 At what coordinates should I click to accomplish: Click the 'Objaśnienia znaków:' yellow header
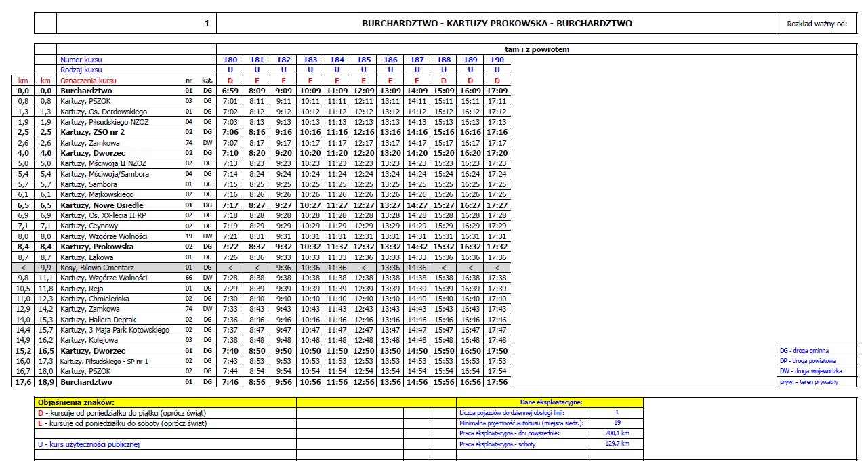(x=76, y=402)
